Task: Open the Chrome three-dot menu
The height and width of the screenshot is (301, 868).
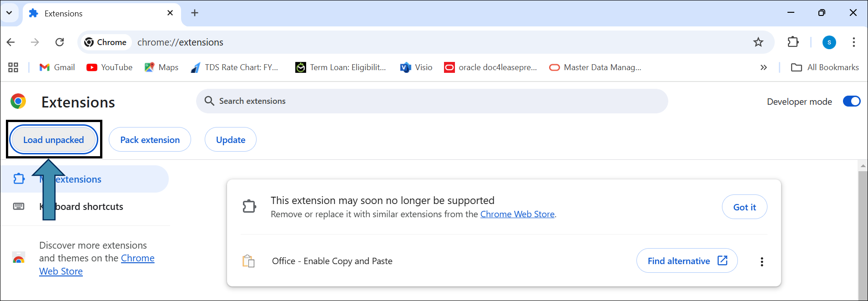Action: coord(853,42)
